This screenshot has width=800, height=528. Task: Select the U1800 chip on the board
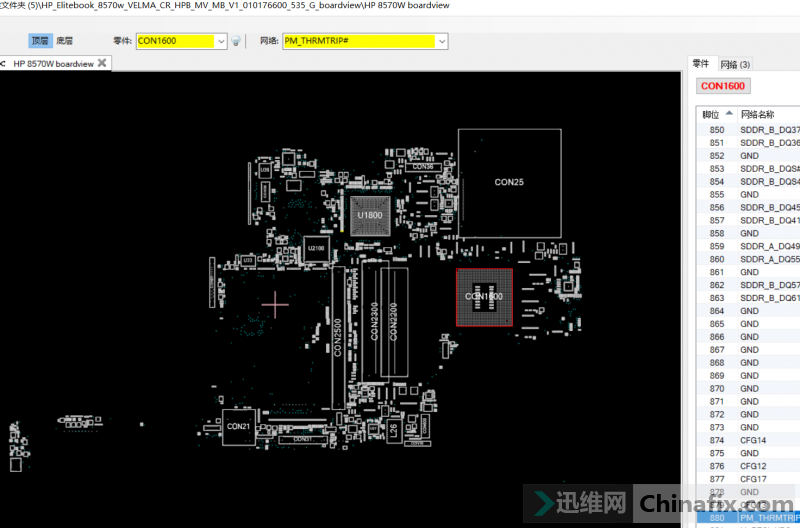[369, 215]
